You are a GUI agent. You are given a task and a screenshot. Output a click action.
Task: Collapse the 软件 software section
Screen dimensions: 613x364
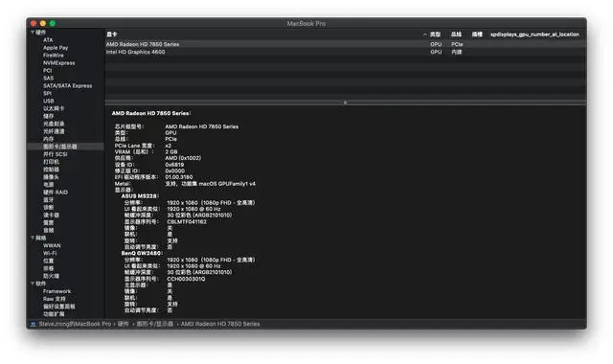click(x=33, y=284)
